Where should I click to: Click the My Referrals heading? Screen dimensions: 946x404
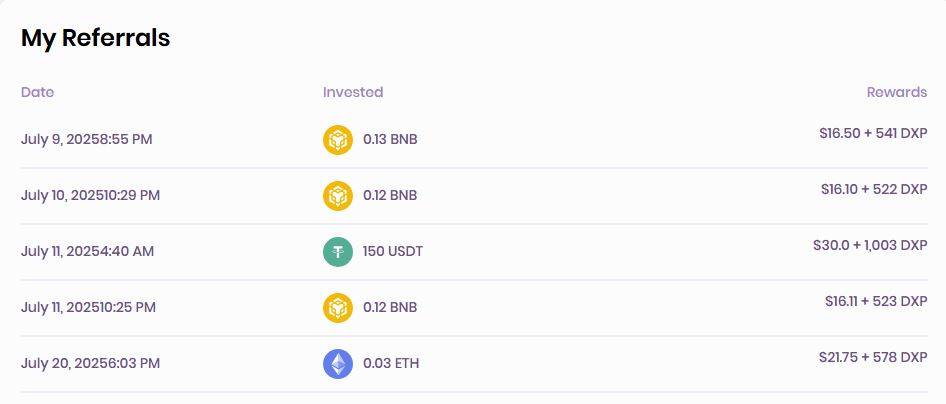click(95, 38)
